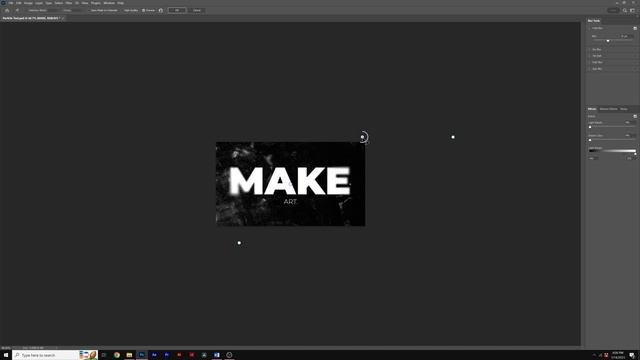
Task: Open Premiere Pro from the taskbar
Action: 167,355
